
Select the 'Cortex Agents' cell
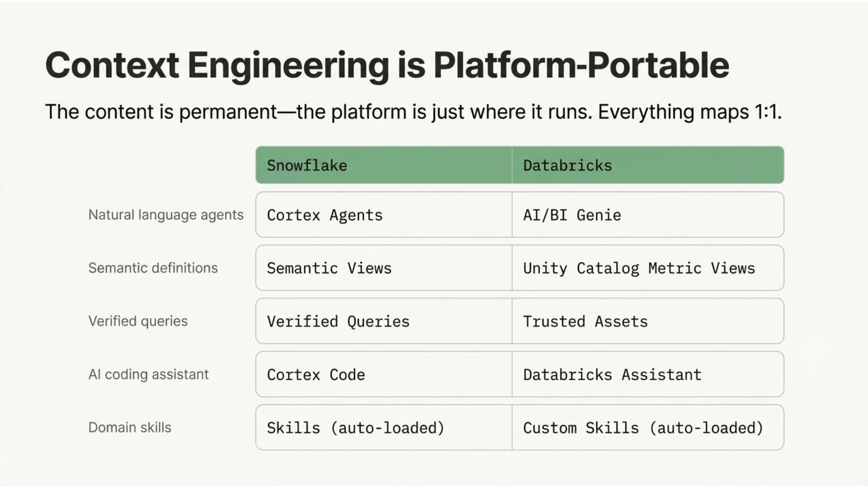pos(384,215)
